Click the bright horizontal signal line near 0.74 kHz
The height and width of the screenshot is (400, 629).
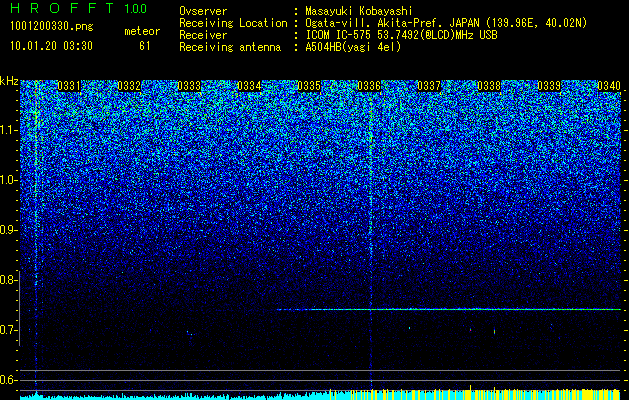click(x=448, y=309)
